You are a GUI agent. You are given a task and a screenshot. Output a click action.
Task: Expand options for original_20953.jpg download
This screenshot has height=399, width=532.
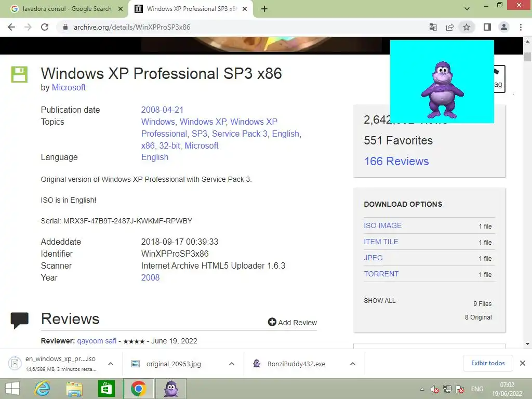(x=232, y=364)
